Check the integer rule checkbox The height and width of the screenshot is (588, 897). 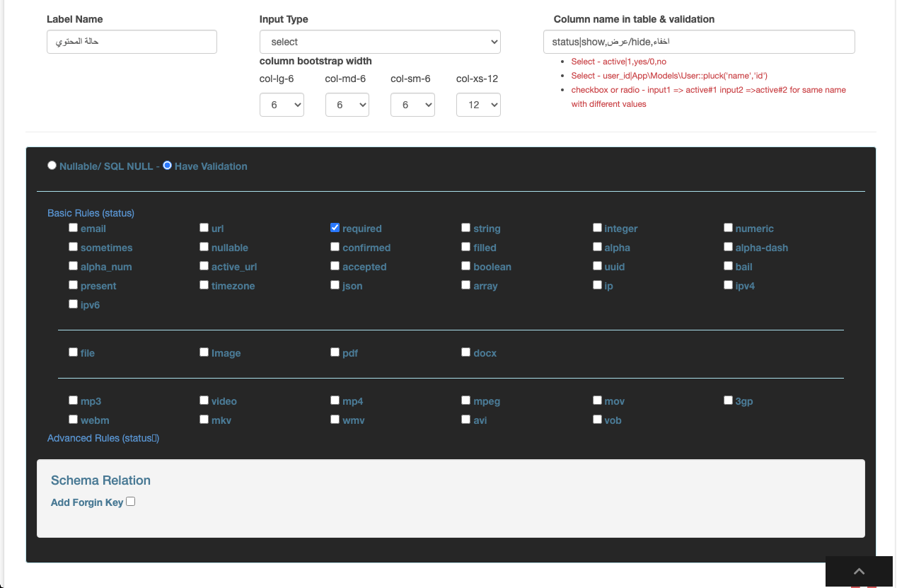(598, 228)
